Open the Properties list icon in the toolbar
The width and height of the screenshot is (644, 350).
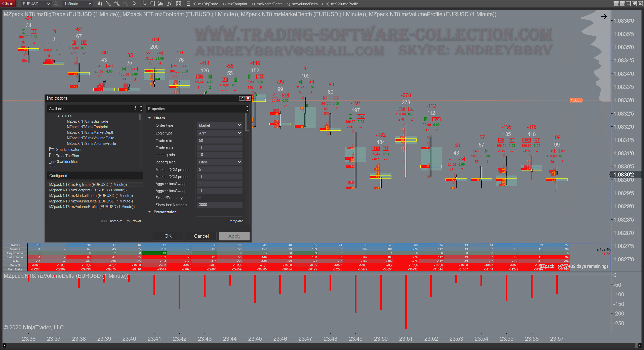pos(187,4)
